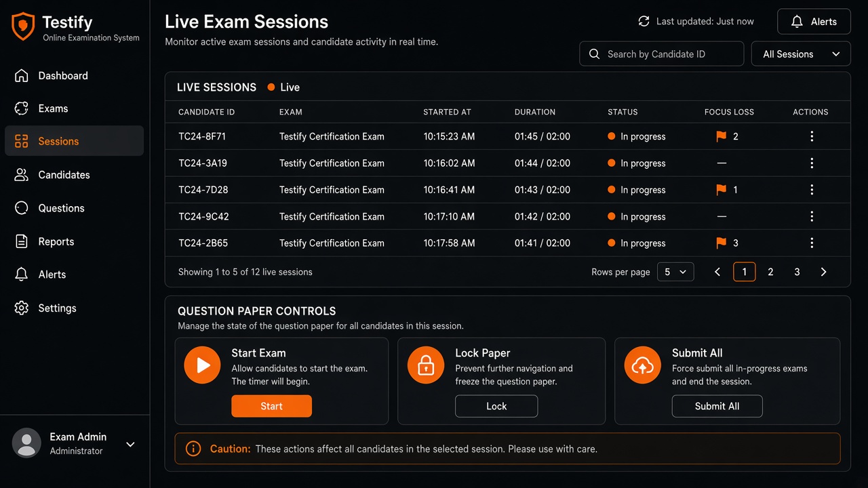Open the Rows per page dropdown

(675, 272)
